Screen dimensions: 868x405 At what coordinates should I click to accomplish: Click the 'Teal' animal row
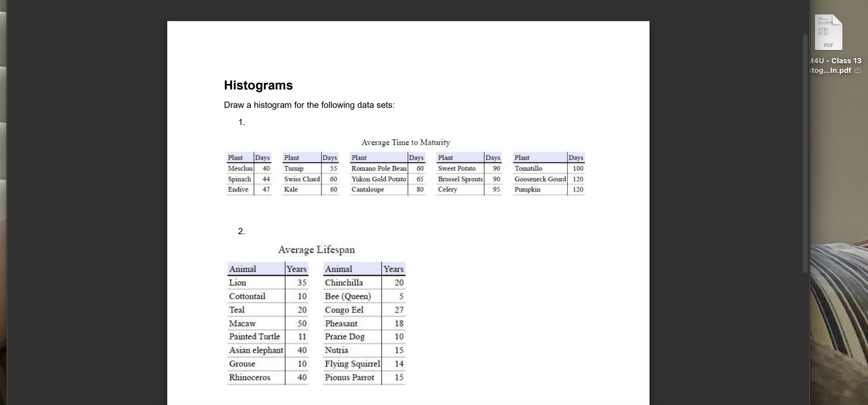[x=268, y=310]
